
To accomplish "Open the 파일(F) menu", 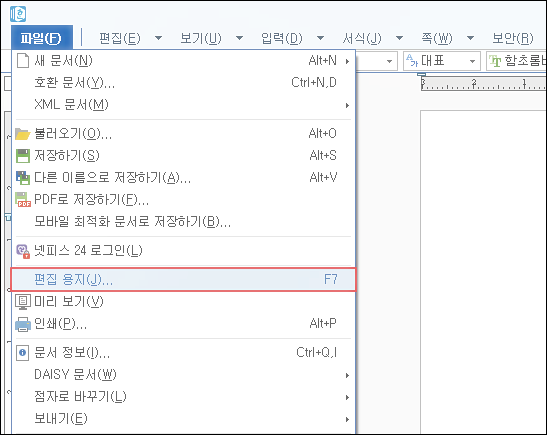I will coord(42,37).
